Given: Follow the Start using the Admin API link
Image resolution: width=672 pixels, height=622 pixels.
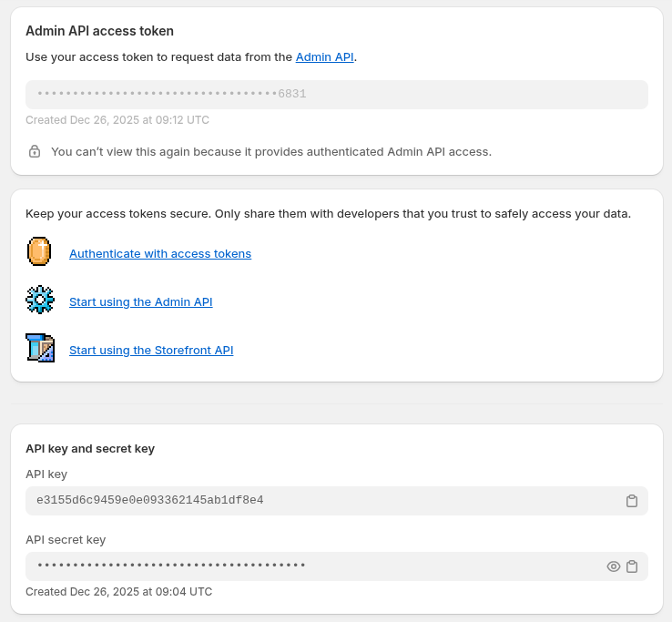Looking at the screenshot, I should tap(141, 301).
